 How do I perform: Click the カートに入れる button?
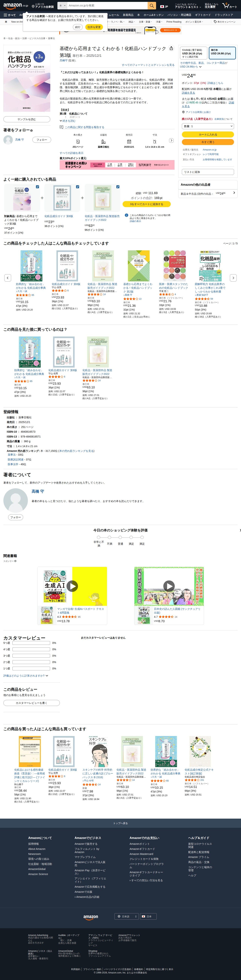point(208,135)
